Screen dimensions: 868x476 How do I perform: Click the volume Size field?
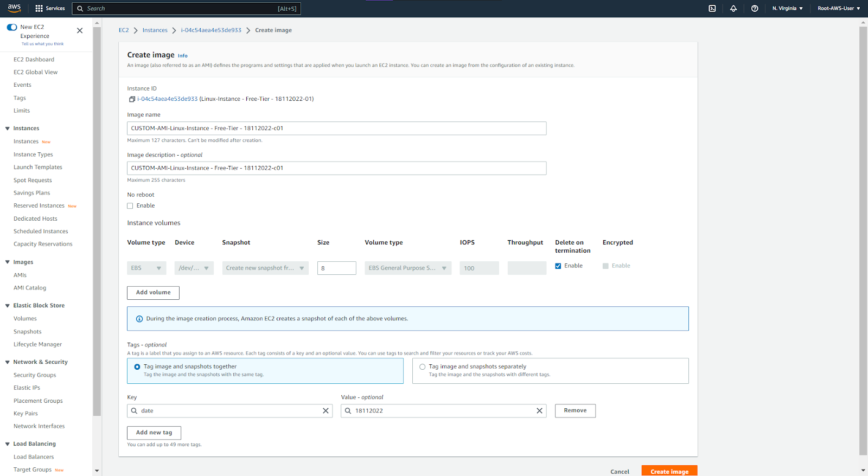point(336,268)
